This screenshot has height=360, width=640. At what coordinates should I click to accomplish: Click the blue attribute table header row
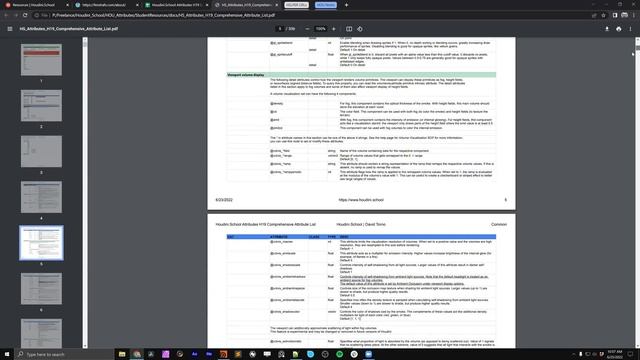[361, 237]
